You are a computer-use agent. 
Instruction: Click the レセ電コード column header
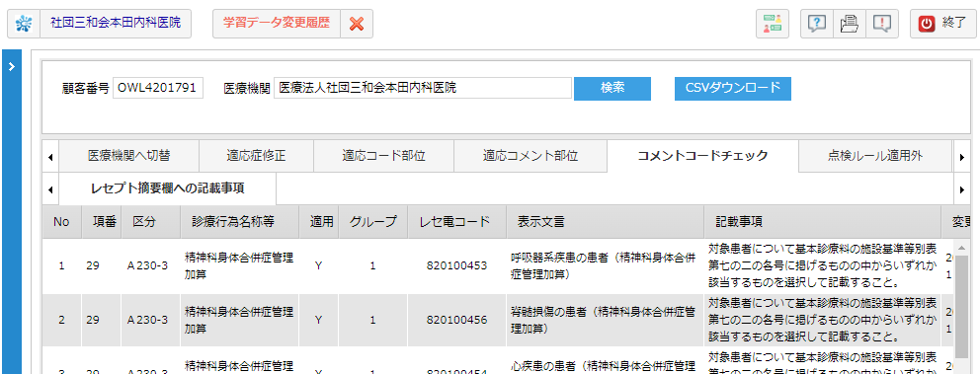coord(456,222)
